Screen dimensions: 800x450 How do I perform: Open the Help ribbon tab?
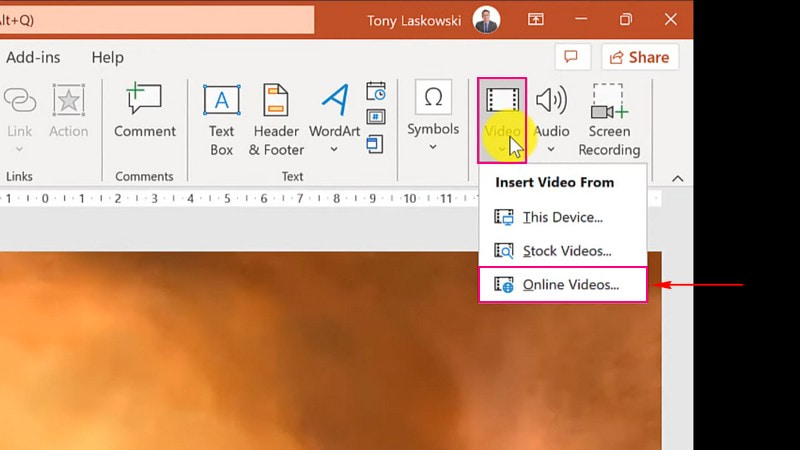108,57
